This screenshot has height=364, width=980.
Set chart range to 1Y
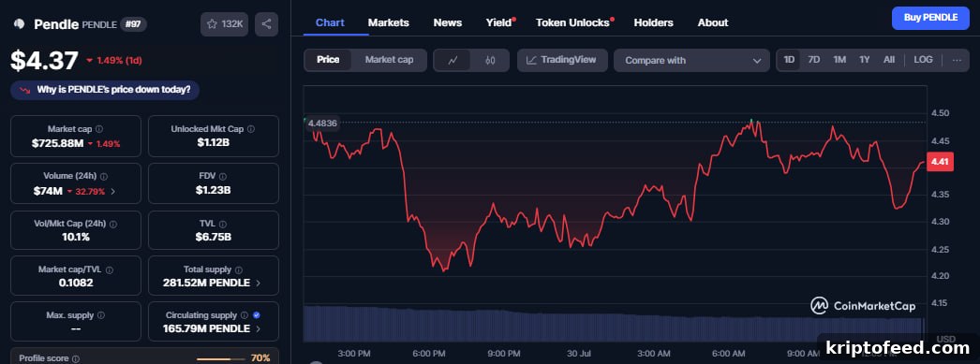pos(865,60)
